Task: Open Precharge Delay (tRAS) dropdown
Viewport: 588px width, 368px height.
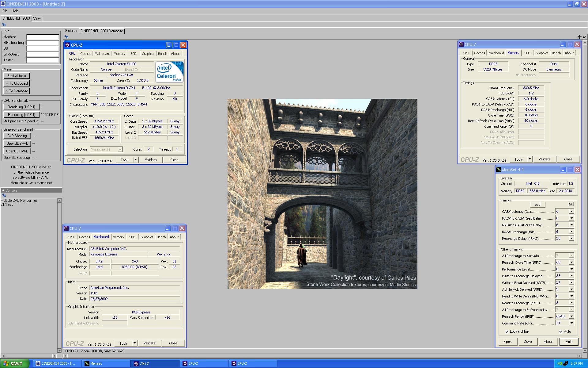Action: tap(571, 238)
